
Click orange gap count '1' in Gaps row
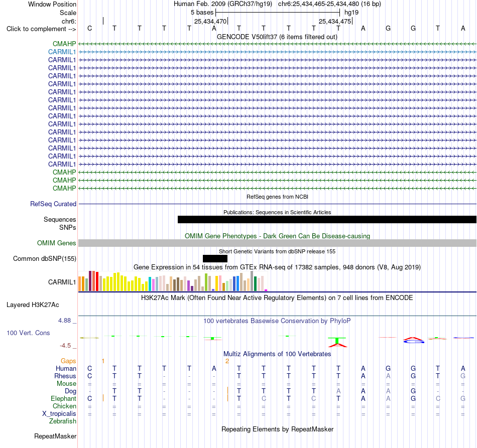coord(103,361)
